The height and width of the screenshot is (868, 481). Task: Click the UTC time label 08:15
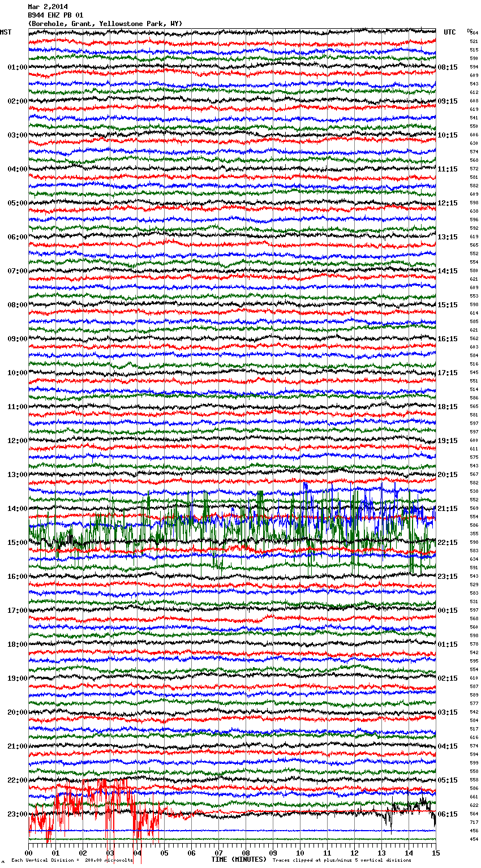[x=448, y=67]
